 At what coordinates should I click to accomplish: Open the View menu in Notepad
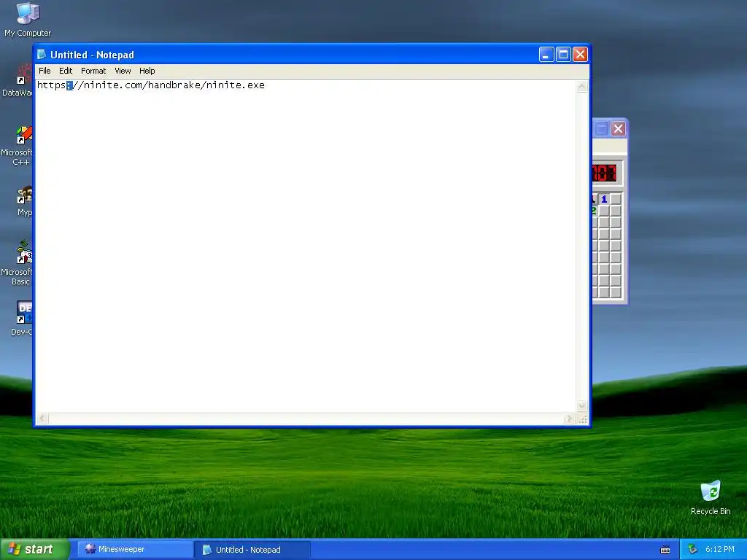pyautogui.click(x=123, y=71)
